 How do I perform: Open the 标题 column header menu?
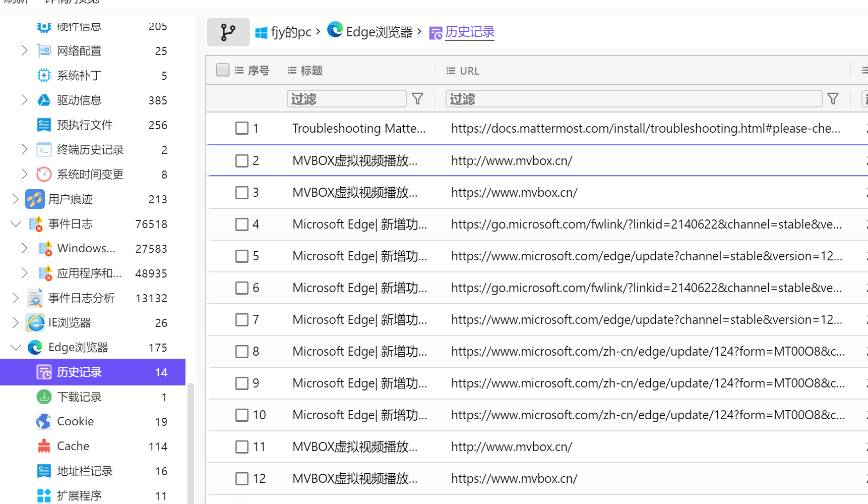coord(292,71)
